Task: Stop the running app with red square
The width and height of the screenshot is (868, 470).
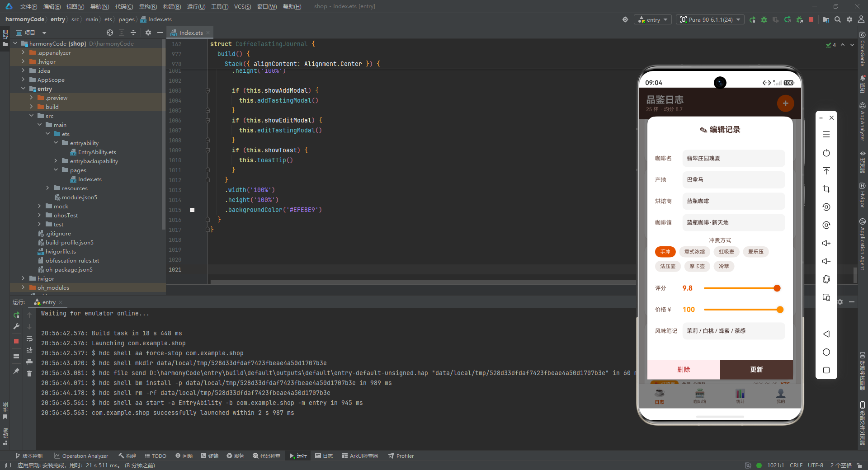Action: (x=811, y=20)
